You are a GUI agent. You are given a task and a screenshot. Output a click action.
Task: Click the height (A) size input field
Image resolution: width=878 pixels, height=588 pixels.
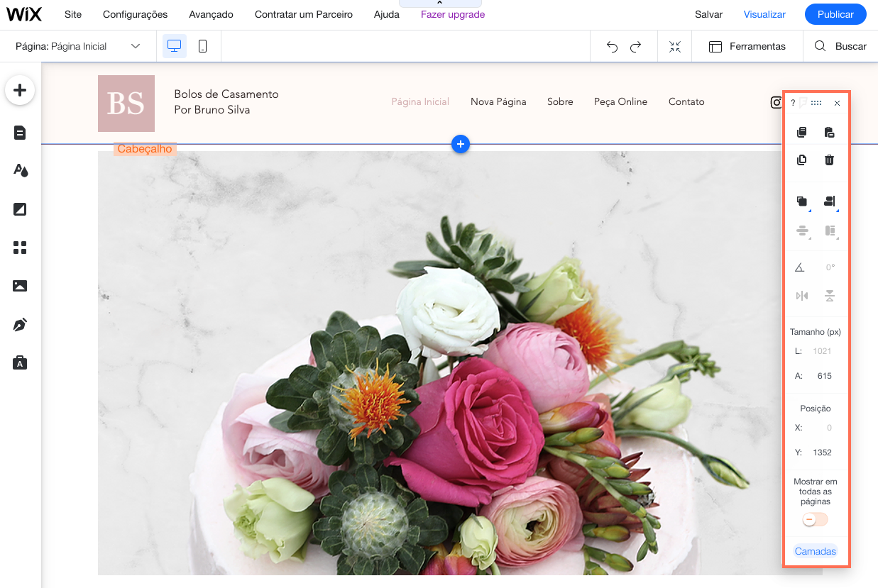coord(823,376)
